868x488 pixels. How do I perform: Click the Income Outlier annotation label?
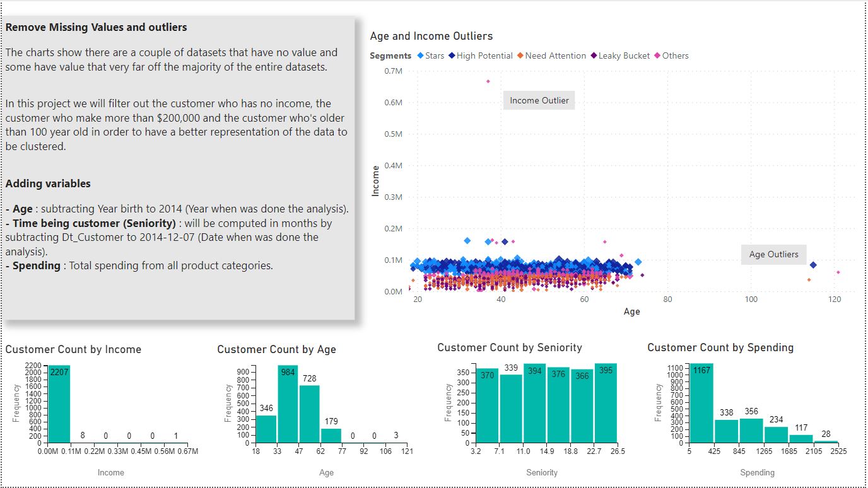(x=539, y=100)
